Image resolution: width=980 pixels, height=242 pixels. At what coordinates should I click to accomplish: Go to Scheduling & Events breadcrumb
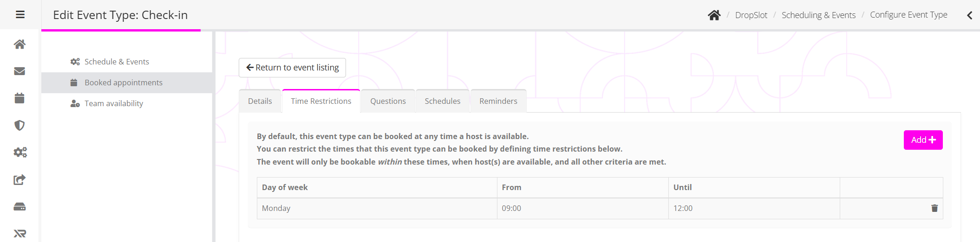(818, 15)
